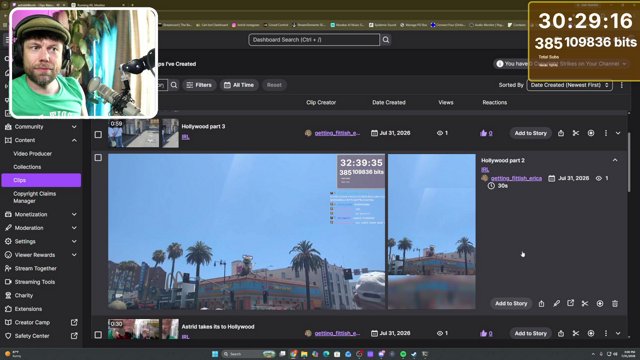Click the share icon in Hollywood part 3 row
Image resolution: width=640 pixels, height=360 pixels.
tap(561, 133)
